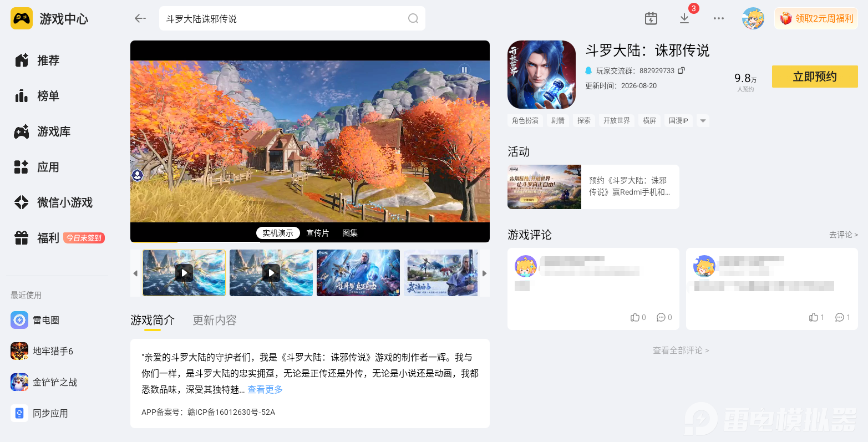Viewport: 868px width, 442px height.
Task: Open first reviewer's avatar
Action: [526, 266]
